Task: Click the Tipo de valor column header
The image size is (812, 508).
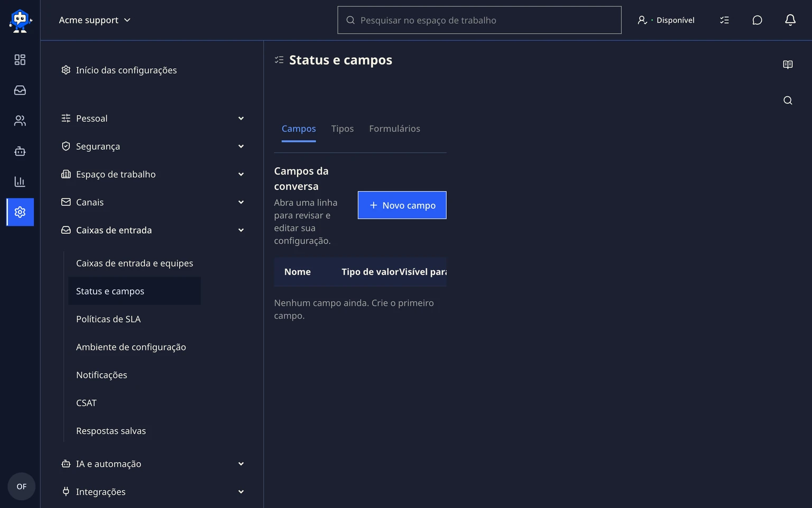Action: [x=370, y=272]
